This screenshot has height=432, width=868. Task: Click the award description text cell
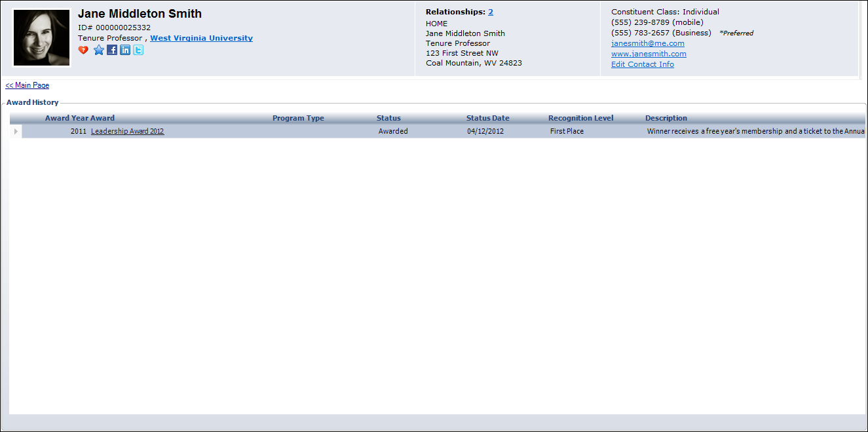756,131
